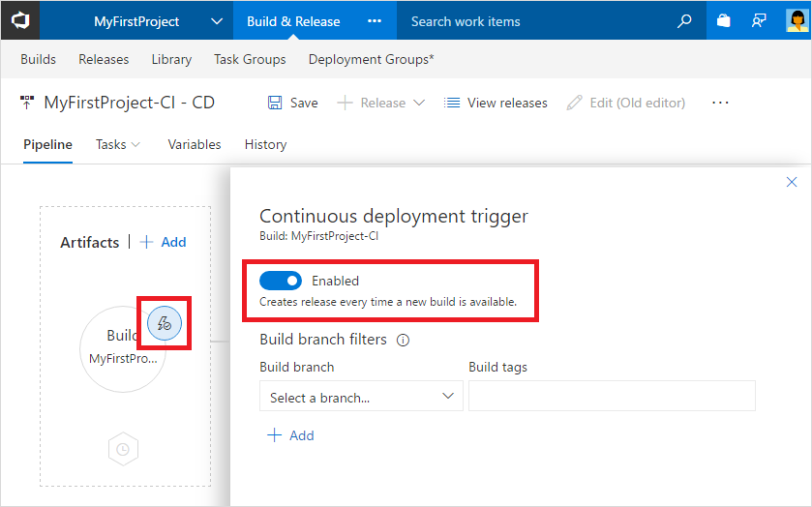Viewport: 812px width, 507px height.
Task: Click the build branch filters info icon
Action: [404, 340]
